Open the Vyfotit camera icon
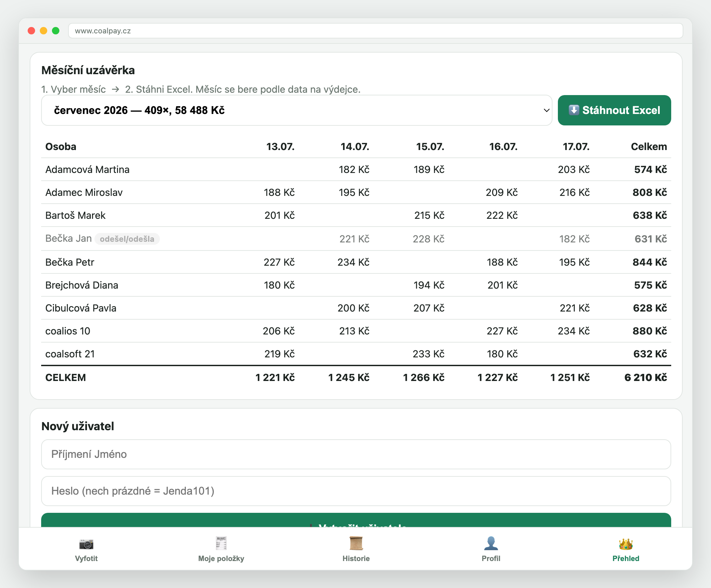The width and height of the screenshot is (711, 588). [86, 543]
